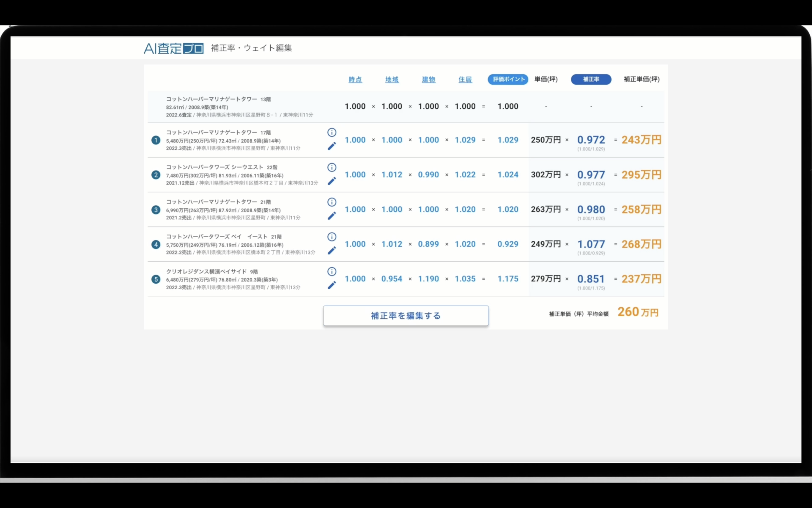This screenshot has height=508, width=812.
Task: Show info for マリナゲートタワー 21階 row
Action: [x=332, y=202]
